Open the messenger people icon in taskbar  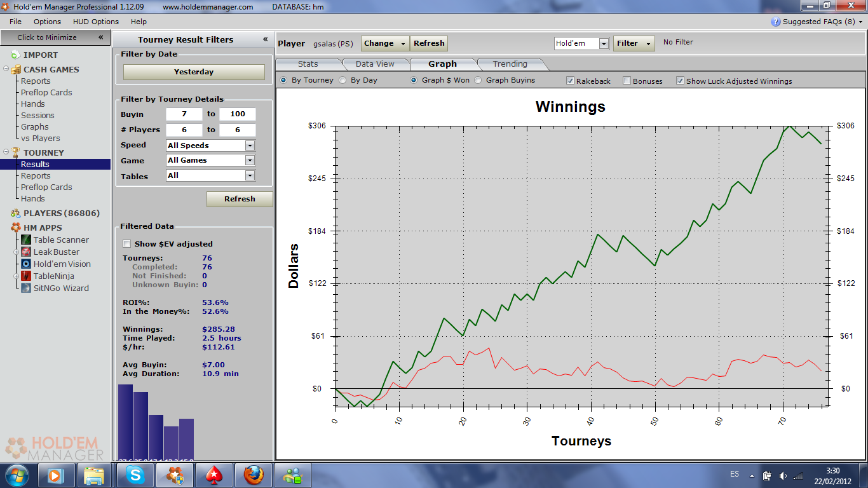(292, 475)
